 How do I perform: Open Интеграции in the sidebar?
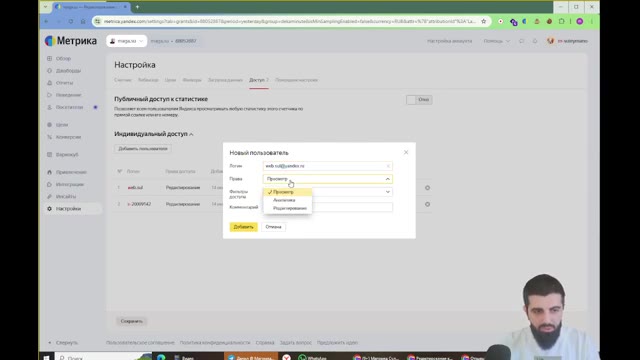pyautogui.click(x=70, y=184)
